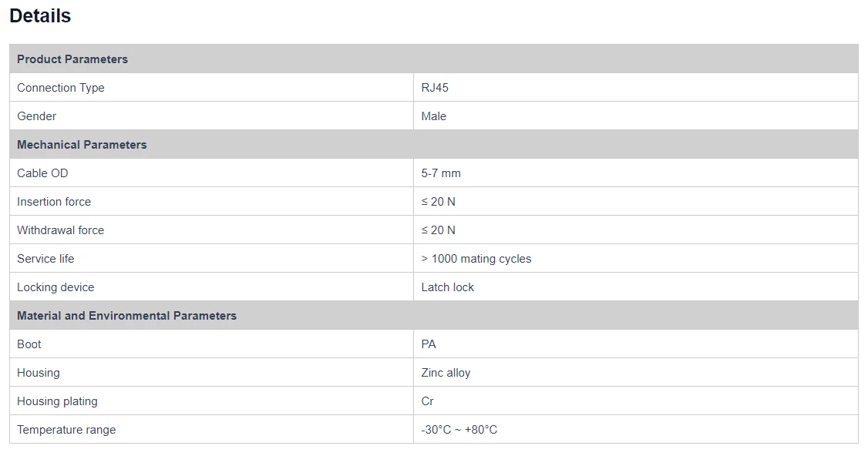Viewport: 868px width, 456px height.
Task: Select the 5-7 mm value
Action: [x=441, y=173]
